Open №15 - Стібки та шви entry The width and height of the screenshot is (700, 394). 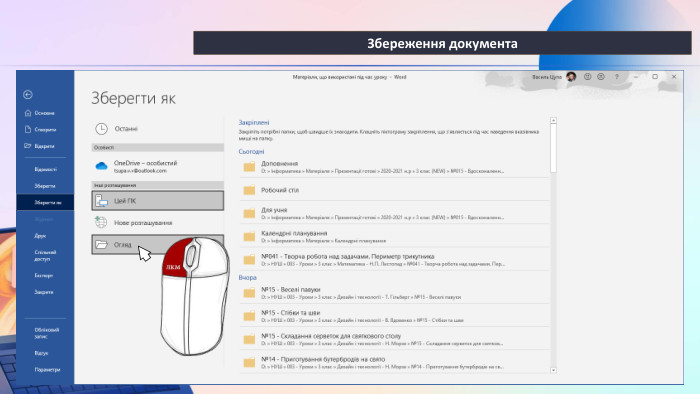pyautogui.click(x=395, y=316)
